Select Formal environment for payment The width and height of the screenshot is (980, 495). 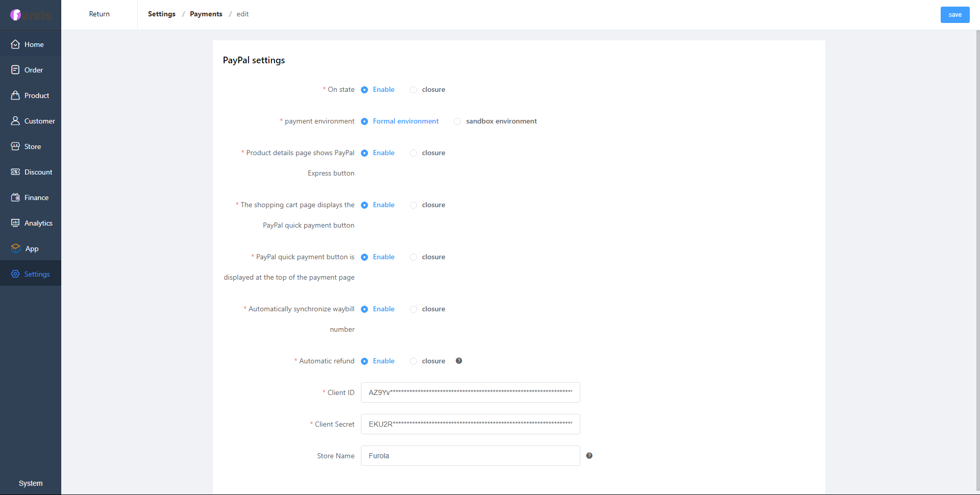400,121
